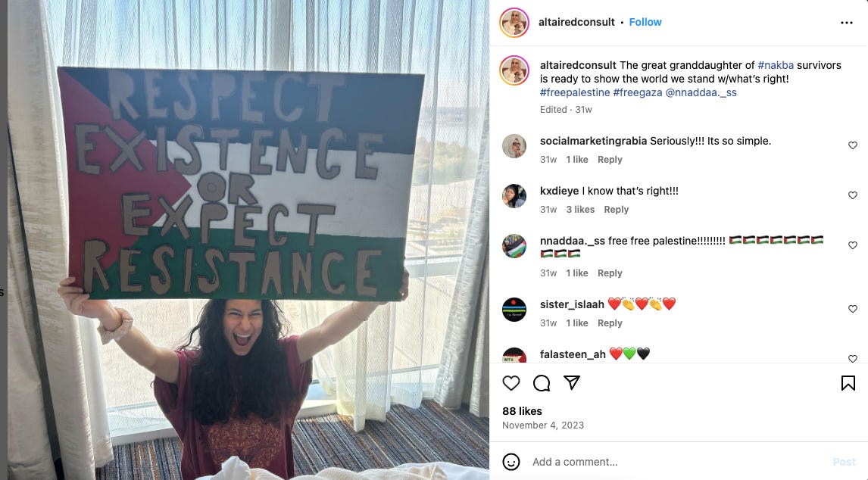Screen dimensions: 868x480
Task: Open altairedconsult header profile picture
Action: 514,23
